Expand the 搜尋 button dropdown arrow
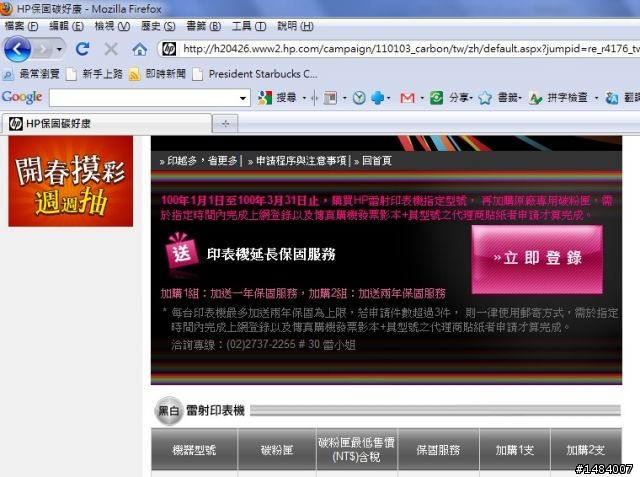The width and height of the screenshot is (640, 477). pyautogui.click(x=304, y=98)
